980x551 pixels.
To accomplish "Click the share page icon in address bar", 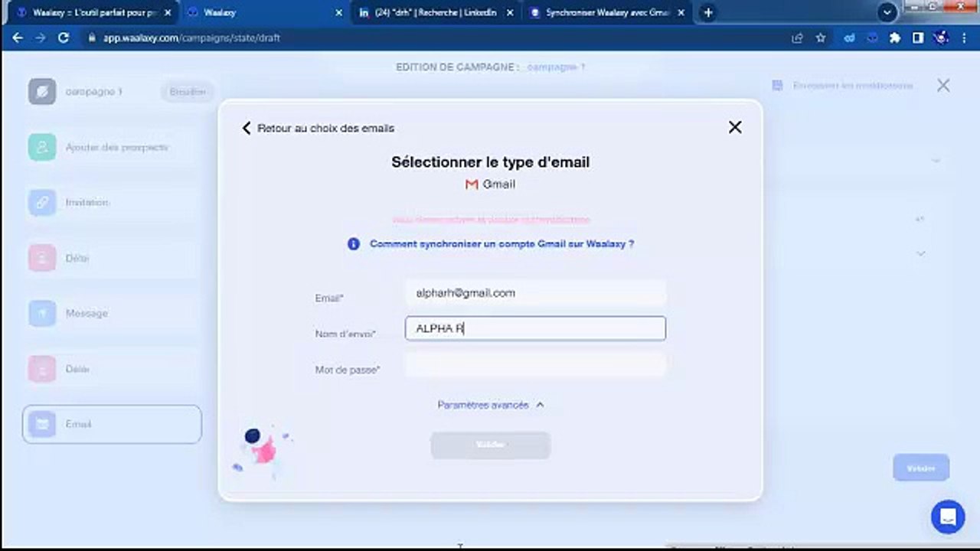I will (x=798, y=37).
